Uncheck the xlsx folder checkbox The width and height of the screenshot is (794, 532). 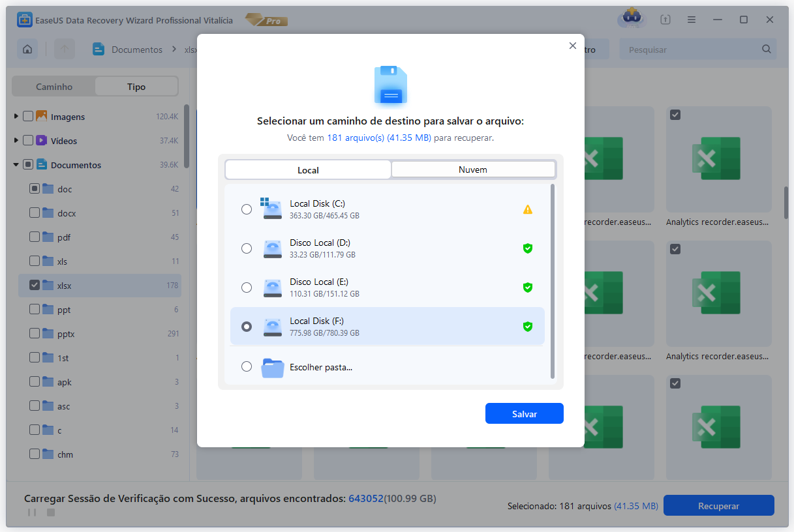35,286
